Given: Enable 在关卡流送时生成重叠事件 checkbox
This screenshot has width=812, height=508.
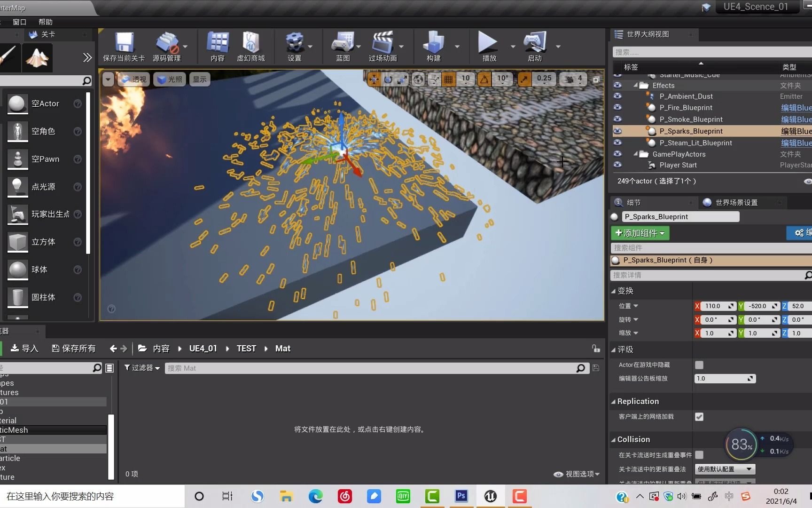Looking at the screenshot, I should (699, 455).
